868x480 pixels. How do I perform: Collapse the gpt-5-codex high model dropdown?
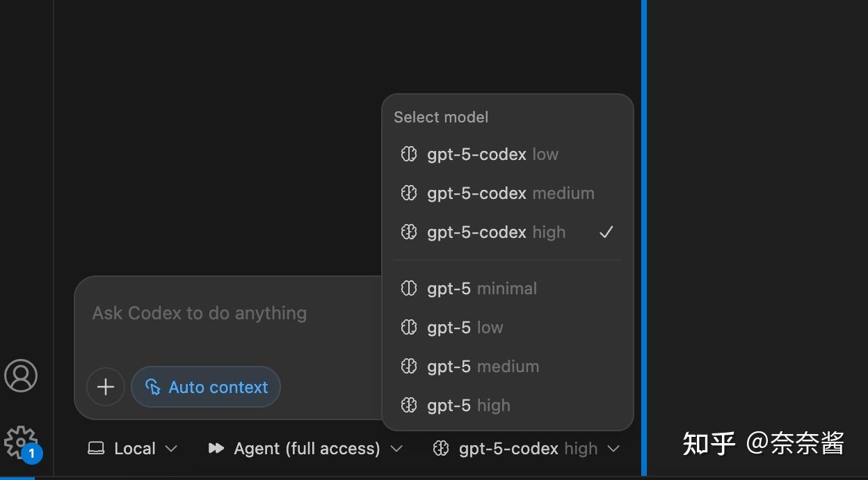pos(527,449)
